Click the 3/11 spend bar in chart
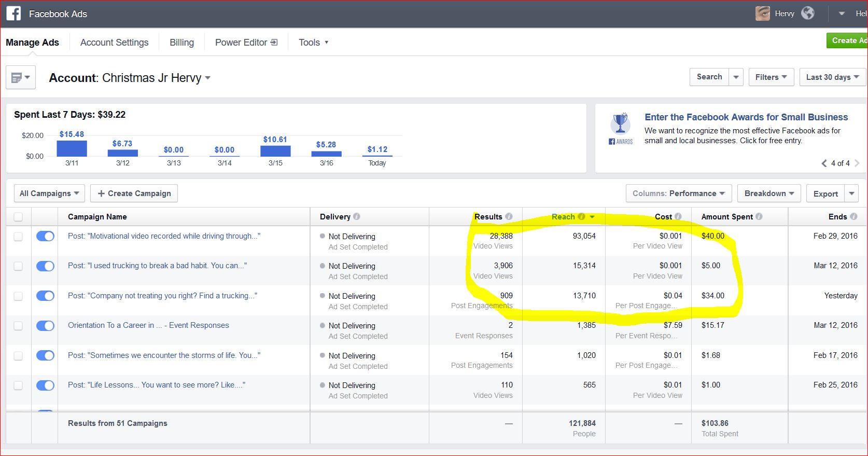868x456 pixels. 72,148
